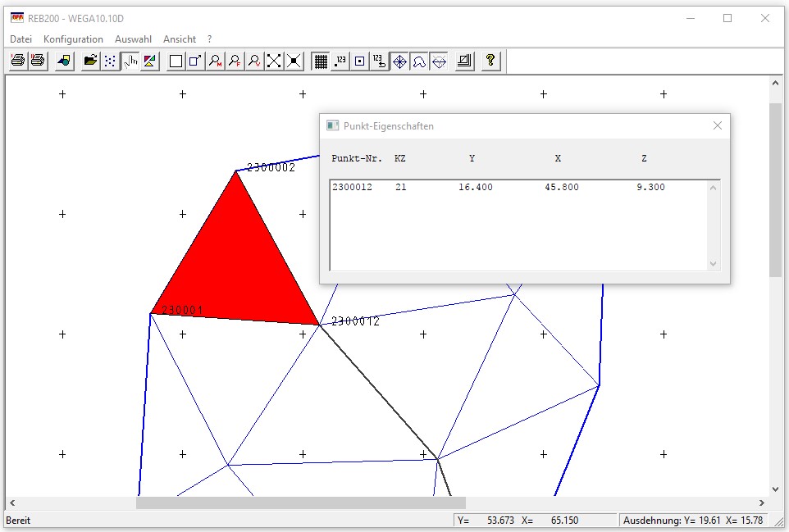The height and width of the screenshot is (532, 789).
Task: Open the Konfiguration menu
Action: [73, 39]
